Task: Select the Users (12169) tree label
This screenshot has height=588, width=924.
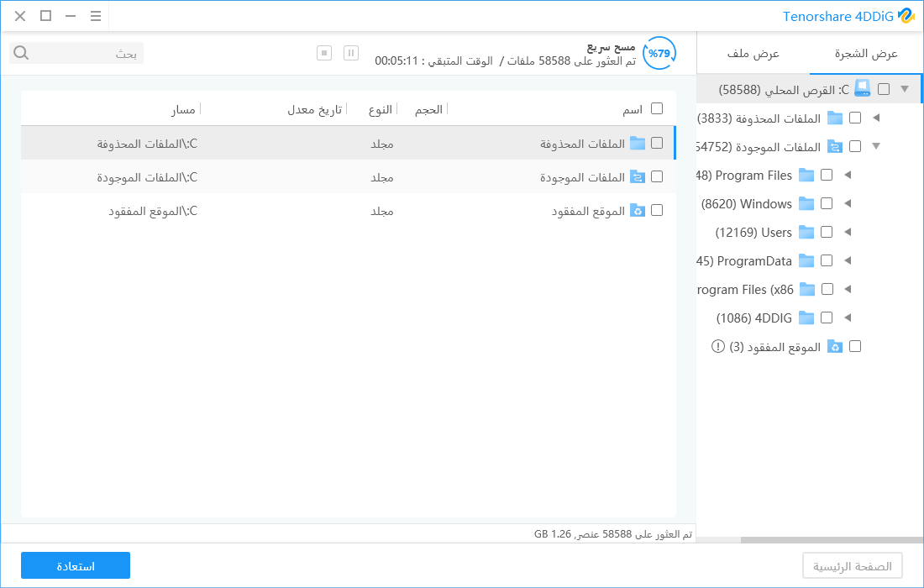Action: [753, 232]
